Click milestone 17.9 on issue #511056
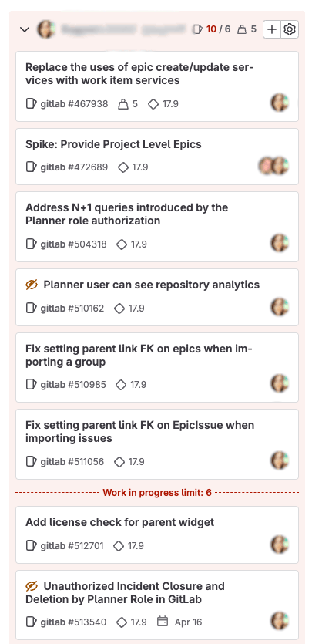 (x=129, y=462)
